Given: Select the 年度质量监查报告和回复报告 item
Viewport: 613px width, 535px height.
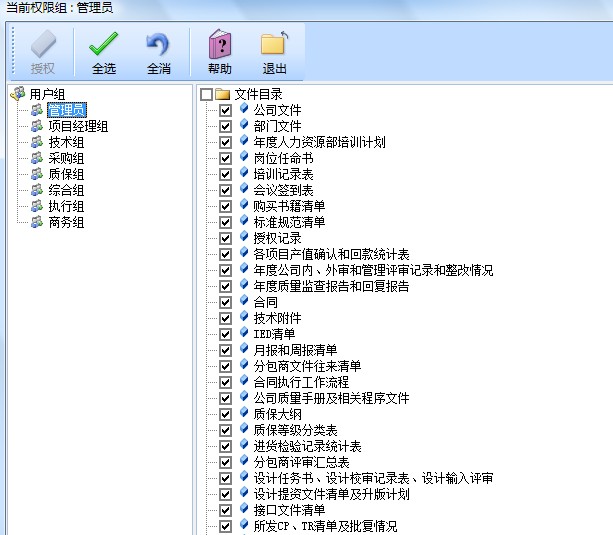Looking at the screenshot, I should (x=331, y=286).
